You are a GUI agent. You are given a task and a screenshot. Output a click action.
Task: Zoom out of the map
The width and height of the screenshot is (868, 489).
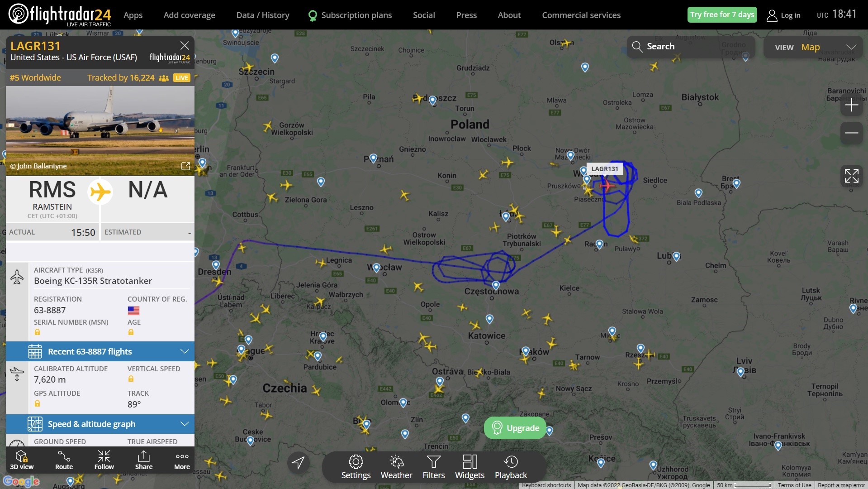(x=851, y=133)
